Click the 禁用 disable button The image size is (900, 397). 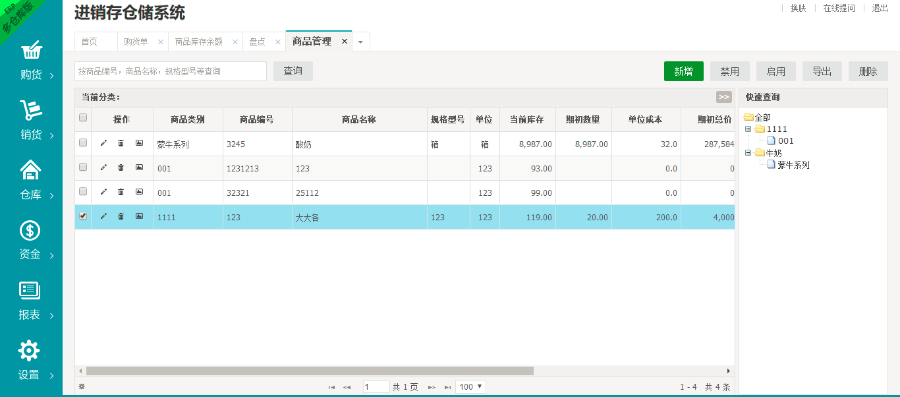tap(730, 71)
